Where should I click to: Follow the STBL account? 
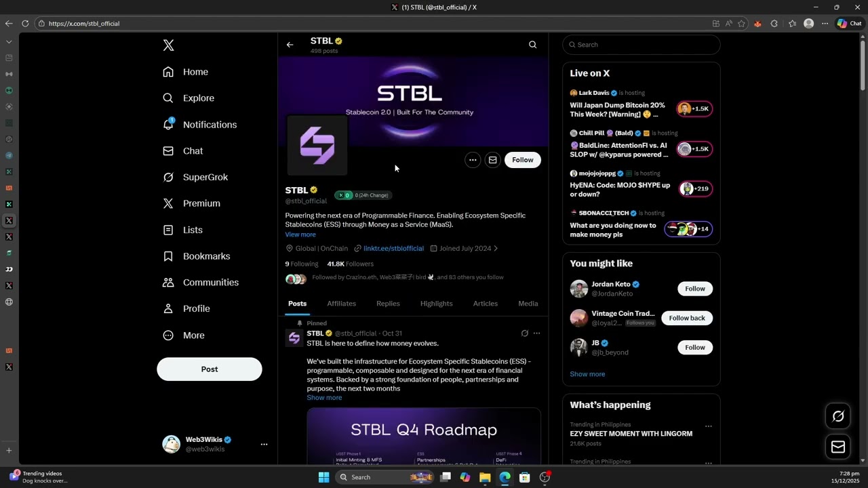[x=523, y=160]
